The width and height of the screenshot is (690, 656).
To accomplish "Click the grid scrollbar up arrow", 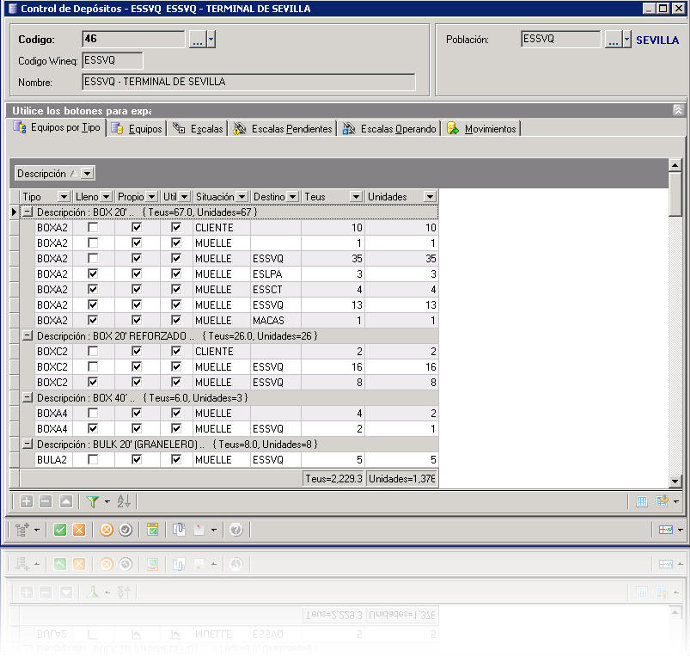I will click(675, 165).
